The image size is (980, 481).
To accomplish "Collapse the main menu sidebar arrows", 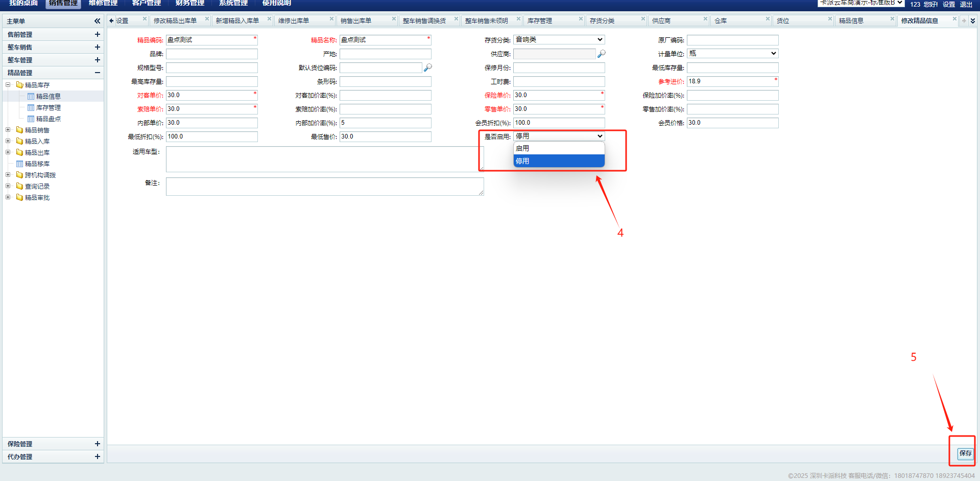I will [97, 21].
